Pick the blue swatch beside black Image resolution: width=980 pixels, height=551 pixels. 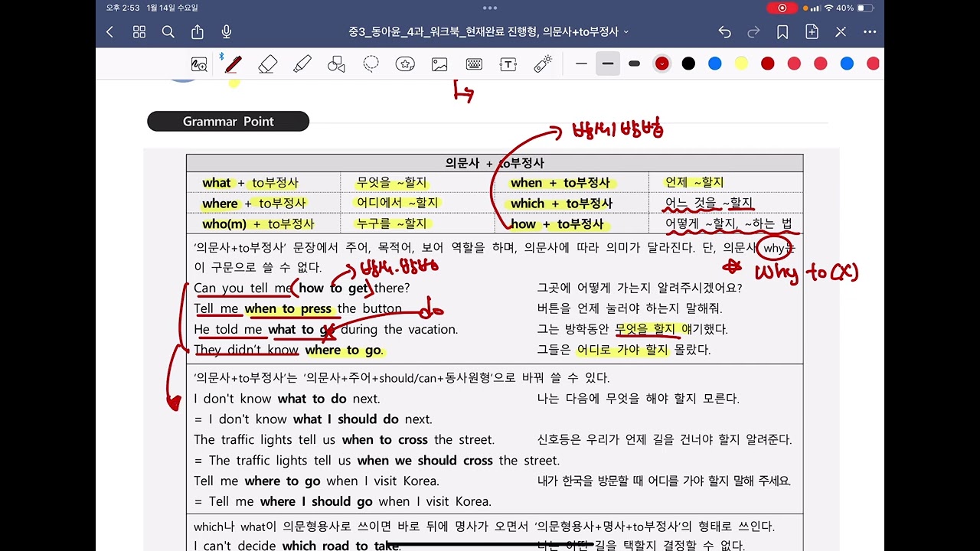point(715,64)
